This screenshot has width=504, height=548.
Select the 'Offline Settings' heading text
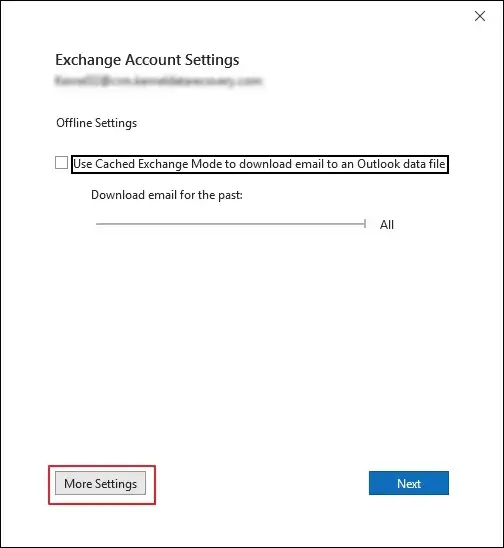coord(96,123)
